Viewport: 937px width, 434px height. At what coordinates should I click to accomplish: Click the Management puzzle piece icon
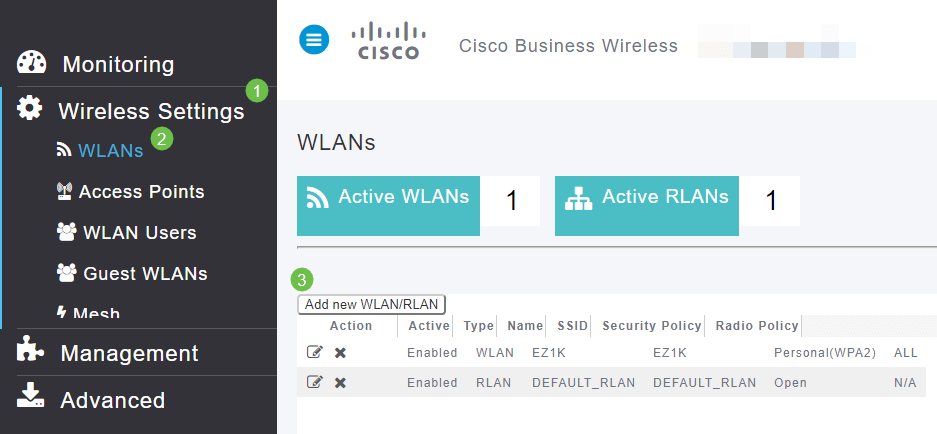[x=31, y=351]
